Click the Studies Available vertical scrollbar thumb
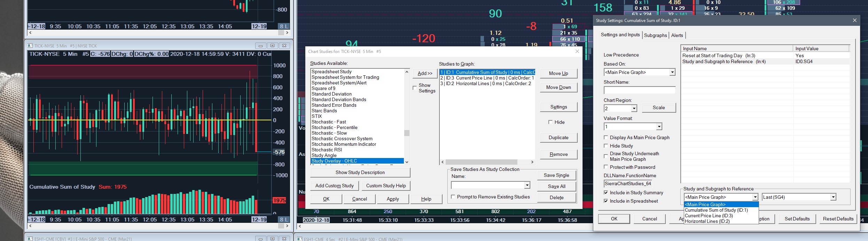The image size is (868, 241). pyautogui.click(x=407, y=133)
